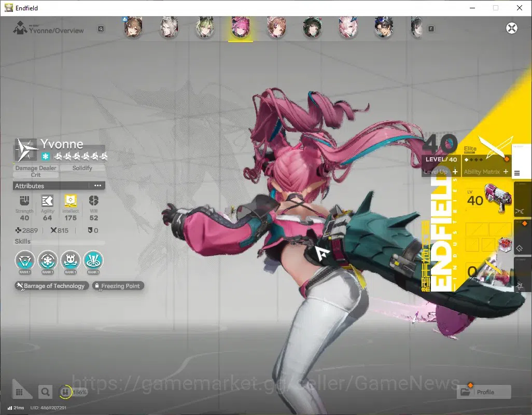Close the operator overview with the X icon
532x415 pixels.
512,28
